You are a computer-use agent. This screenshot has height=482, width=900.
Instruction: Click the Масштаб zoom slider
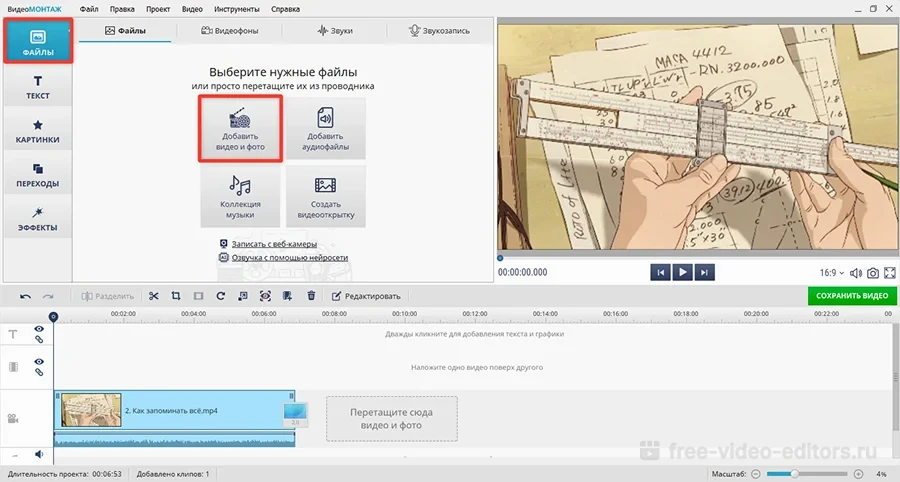click(x=807, y=473)
